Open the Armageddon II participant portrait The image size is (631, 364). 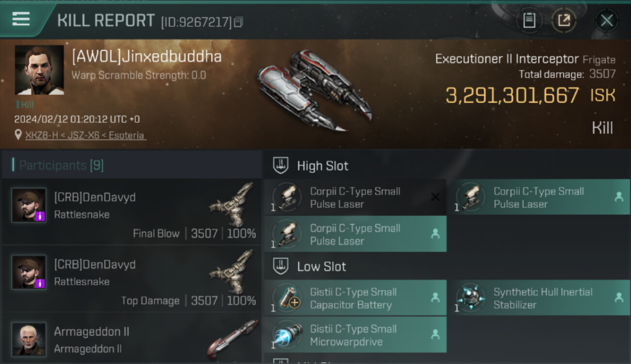29,339
